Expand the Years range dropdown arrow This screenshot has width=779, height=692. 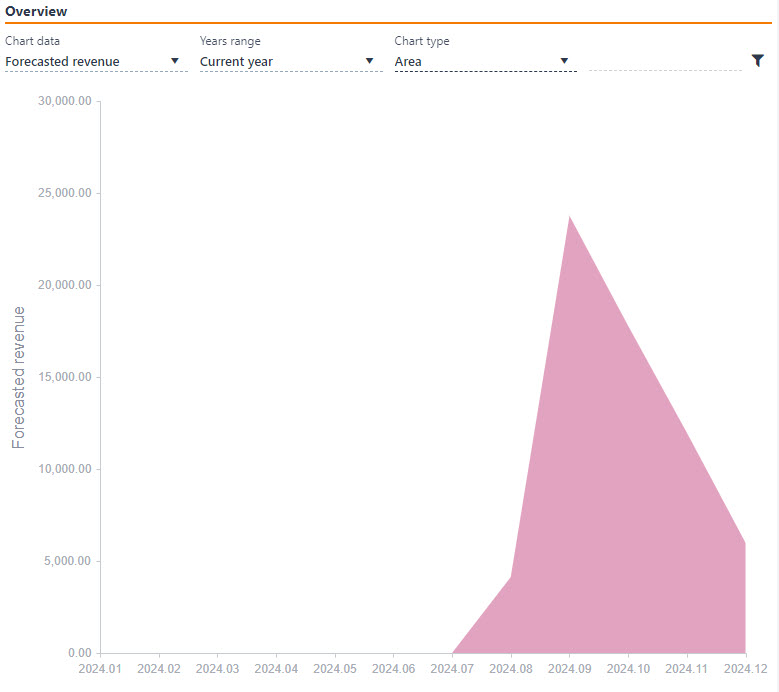(x=369, y=61)
